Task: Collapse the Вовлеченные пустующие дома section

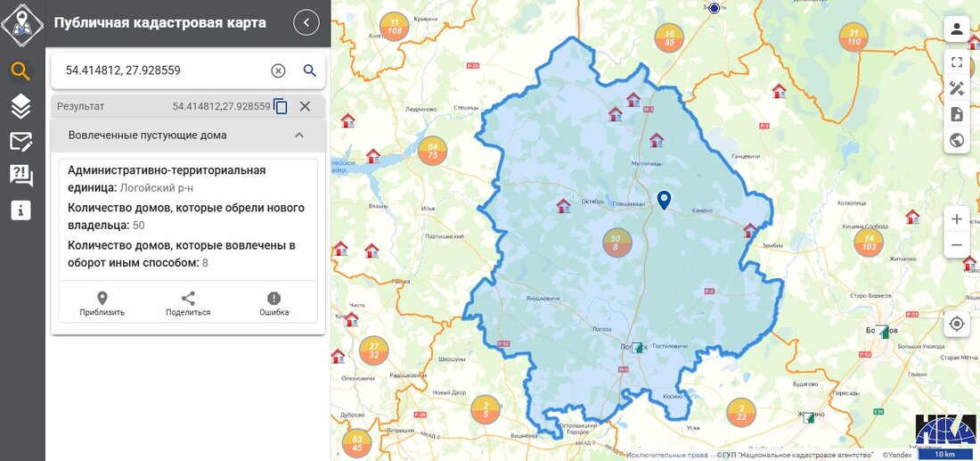Action: (299, 136)
